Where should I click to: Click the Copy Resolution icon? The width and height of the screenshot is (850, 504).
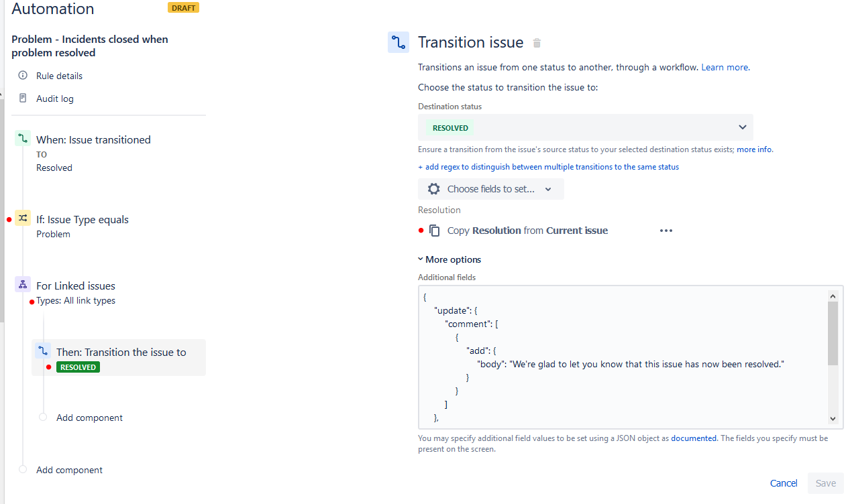point(435,231)
